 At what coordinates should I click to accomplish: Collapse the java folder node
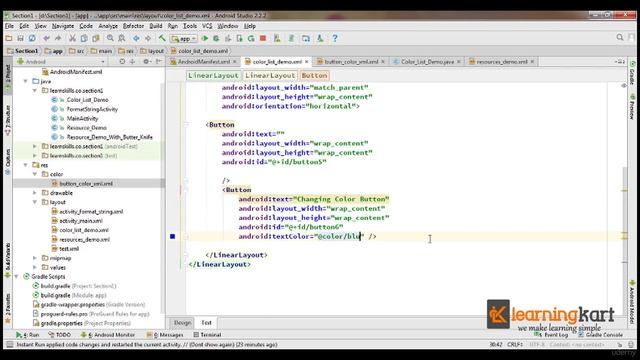click(x=26, y=81)
